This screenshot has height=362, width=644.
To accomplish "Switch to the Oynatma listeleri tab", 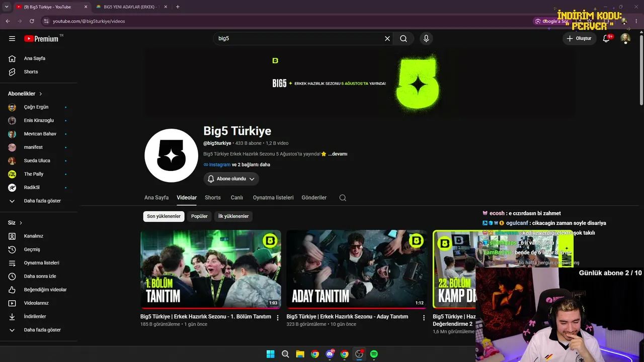I will [x=273, y=198].
